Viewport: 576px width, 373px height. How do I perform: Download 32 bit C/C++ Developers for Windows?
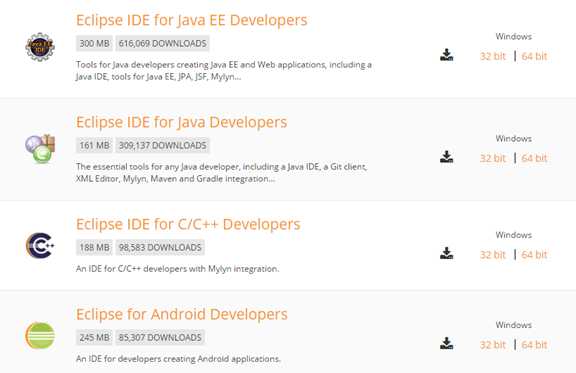coord(493,255)
